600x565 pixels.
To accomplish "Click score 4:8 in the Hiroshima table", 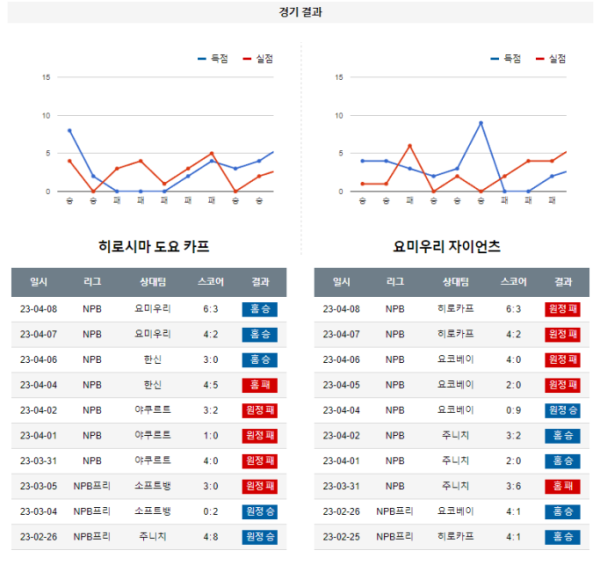I will tap(210, 537).
